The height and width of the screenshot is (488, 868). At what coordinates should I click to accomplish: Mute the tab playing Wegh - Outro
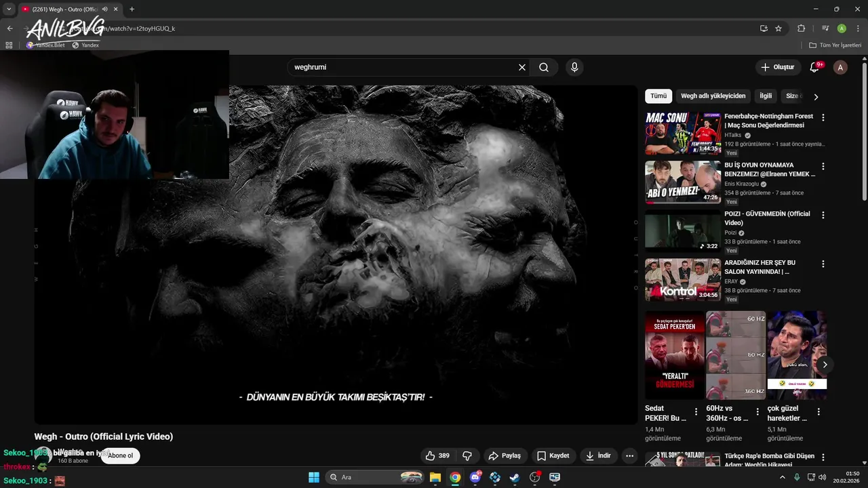[104, 9]
